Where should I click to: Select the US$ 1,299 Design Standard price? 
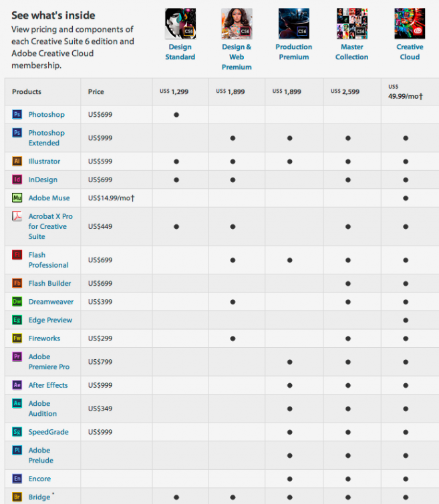(174, 91)
